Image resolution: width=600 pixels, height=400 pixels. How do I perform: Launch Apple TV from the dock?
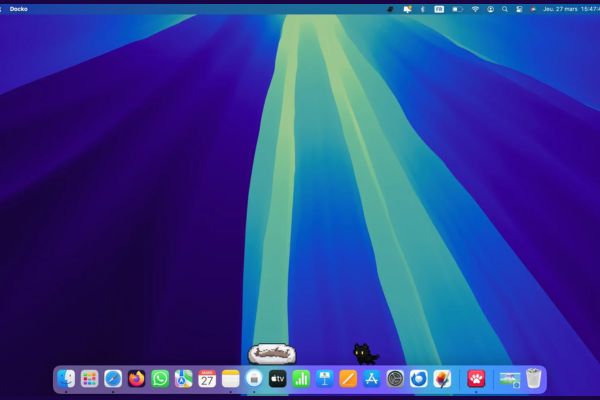coord(278,379)
